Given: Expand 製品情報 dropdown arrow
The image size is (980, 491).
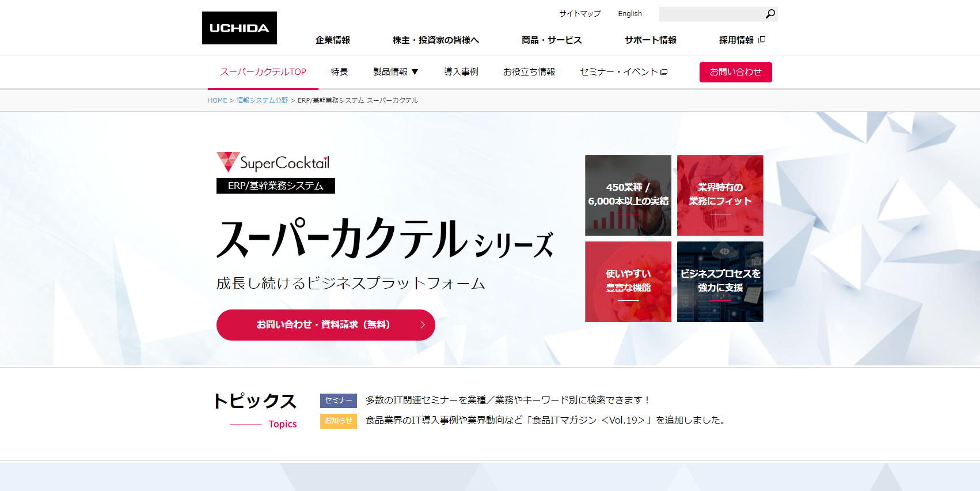Looking at the screenshot, I should [x=415, y=72].
